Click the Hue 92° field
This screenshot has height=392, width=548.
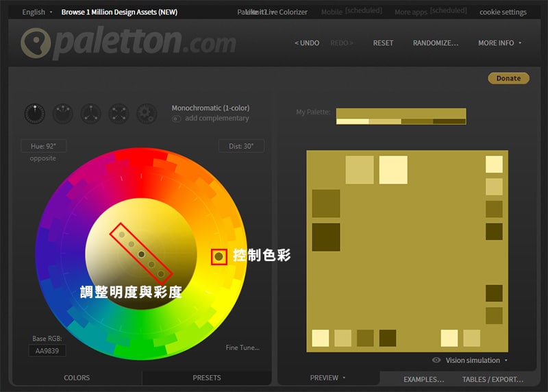click(x=44, y=146)
